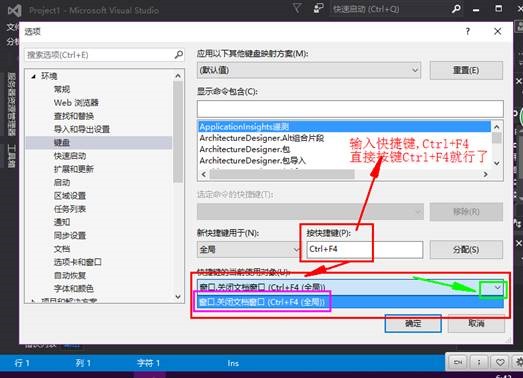Click the tree scrollbar up arrow

pos(178,76)
